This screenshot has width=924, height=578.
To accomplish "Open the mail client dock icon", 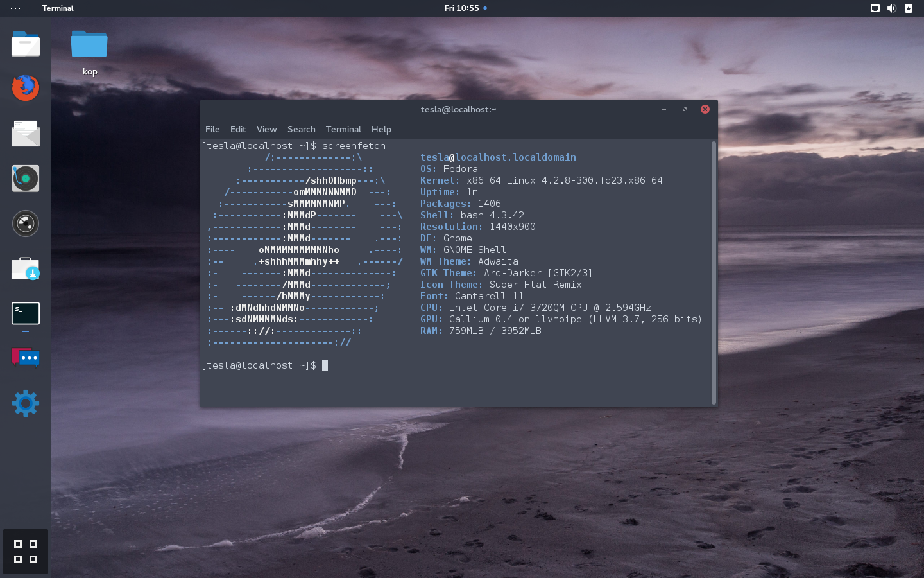I will pyautogui.click(x=26, y=133).
